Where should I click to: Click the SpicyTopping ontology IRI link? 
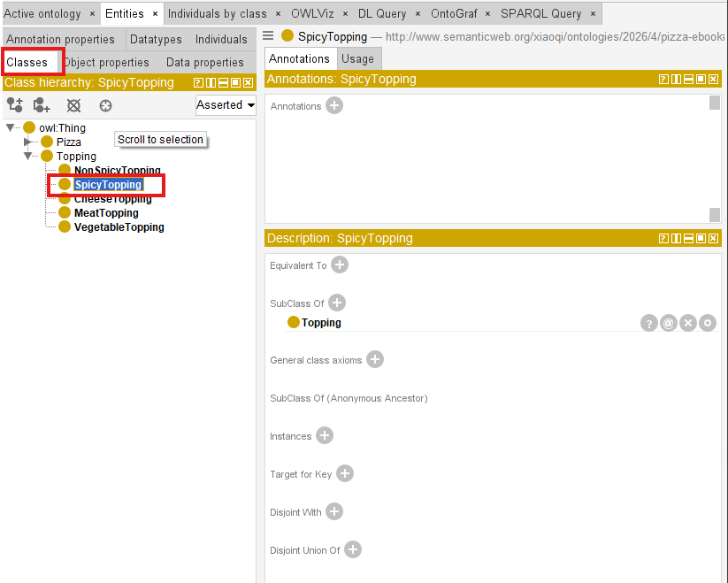tap(555, 36)
